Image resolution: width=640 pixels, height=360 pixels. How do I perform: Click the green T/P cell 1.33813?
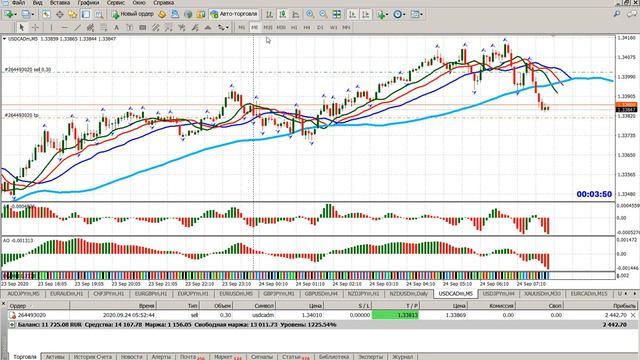click(x=395, y=315)
